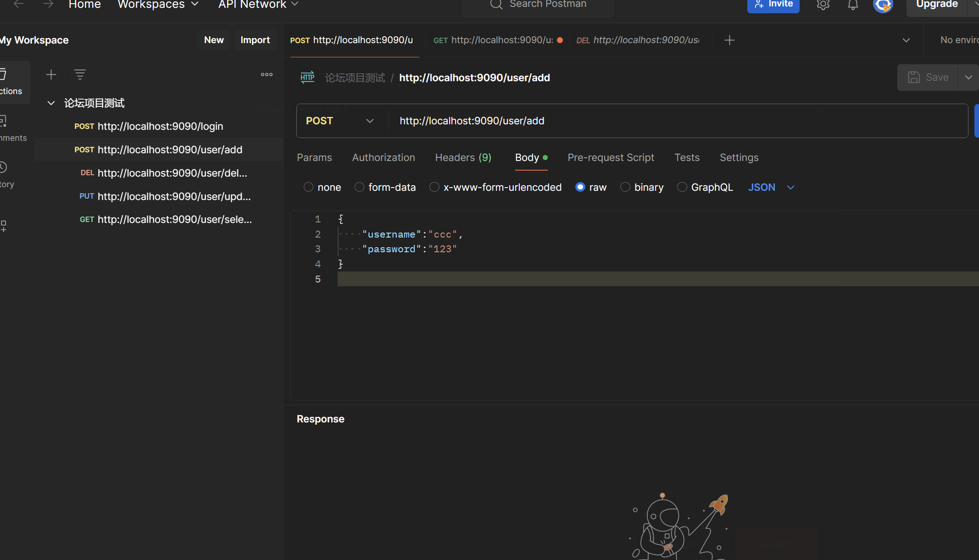Image resolution: width=979 pixels, height=560 pixels.
Task: Click the Import button
Action: click(255, 40)
